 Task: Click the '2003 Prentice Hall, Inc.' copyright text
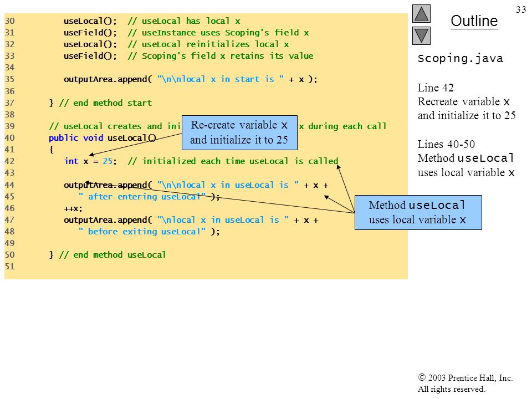click(465, 377)
